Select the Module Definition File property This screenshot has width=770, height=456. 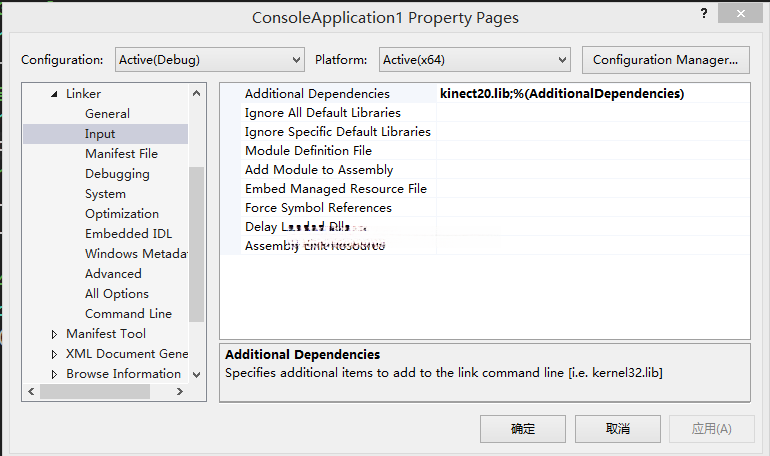pyautogui.click(x=308, y=151)
